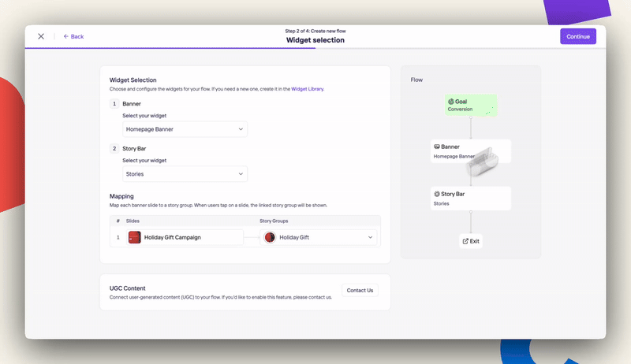
Task: Click the Widget selection title
Action: click(315, 40)
